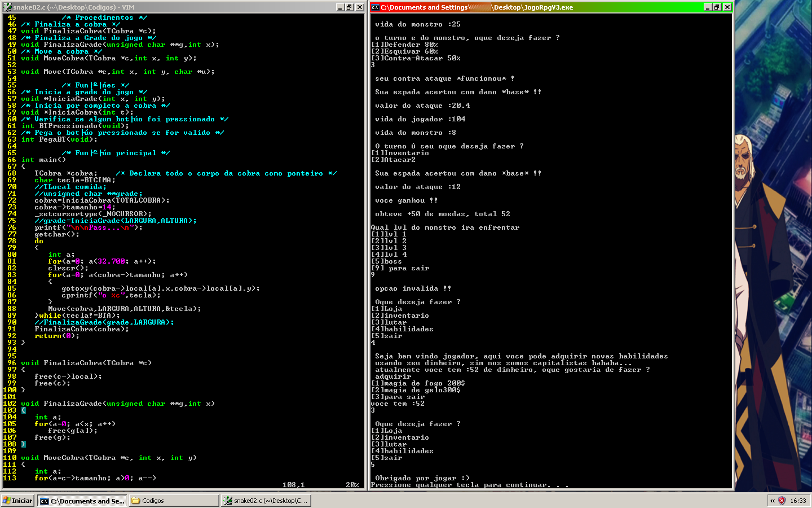The height and width of the screenshot is (508, 812).
Task: Click '[9] para sair' console option
Action: (400, 268)
